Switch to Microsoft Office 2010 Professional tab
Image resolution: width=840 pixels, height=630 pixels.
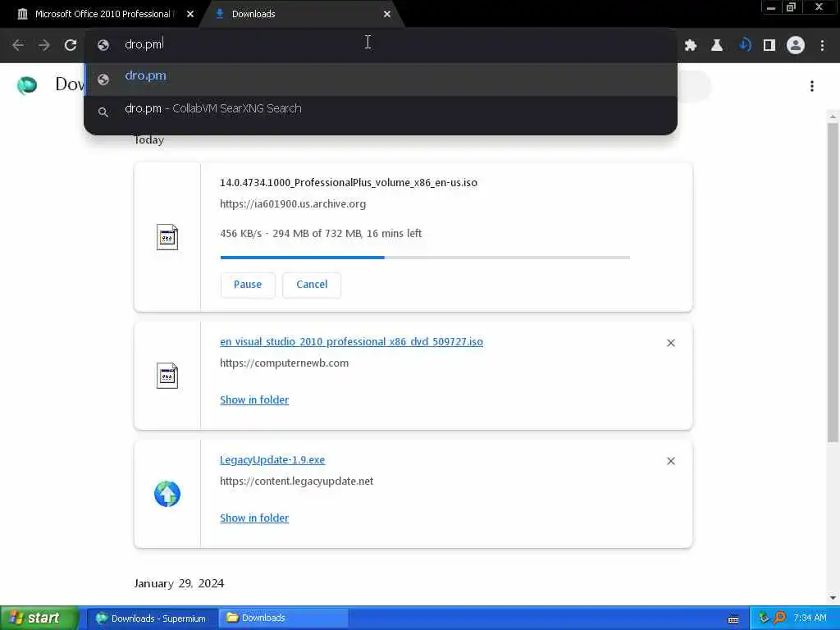(102, 15)
